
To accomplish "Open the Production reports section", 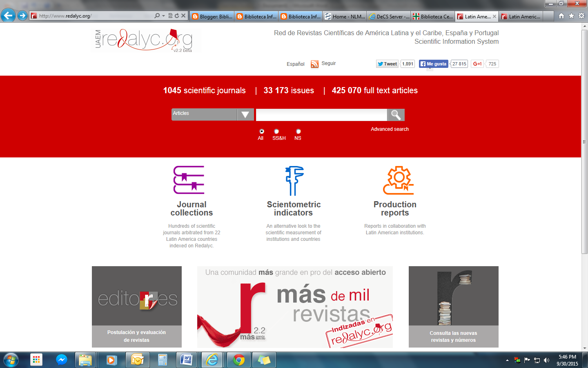I will coord(395,209).
